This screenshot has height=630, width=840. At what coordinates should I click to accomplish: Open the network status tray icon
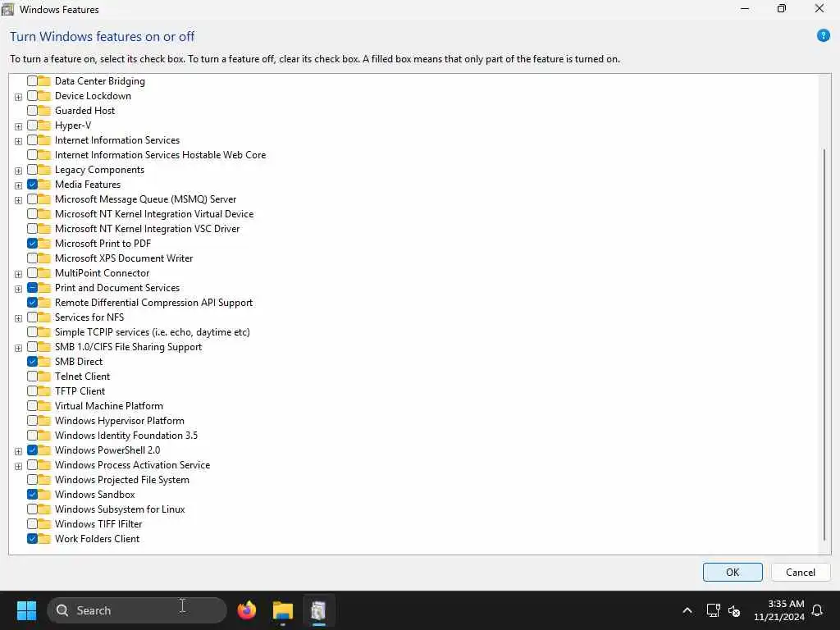click(713, 610)
